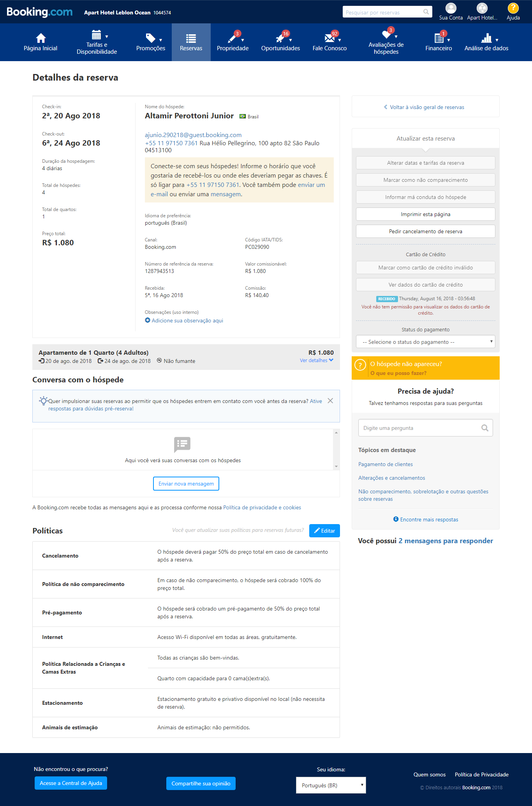This screenshot has width=532, height=806.
Task: Click the Ajuda question mark icon
Action: 513,8
